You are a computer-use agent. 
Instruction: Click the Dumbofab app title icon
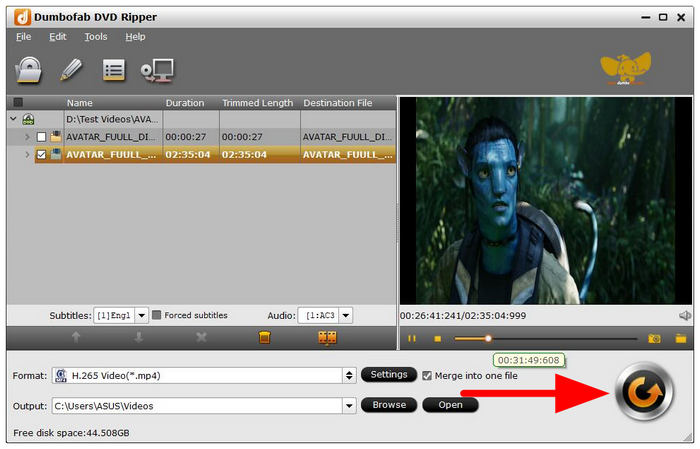point(22,17)
